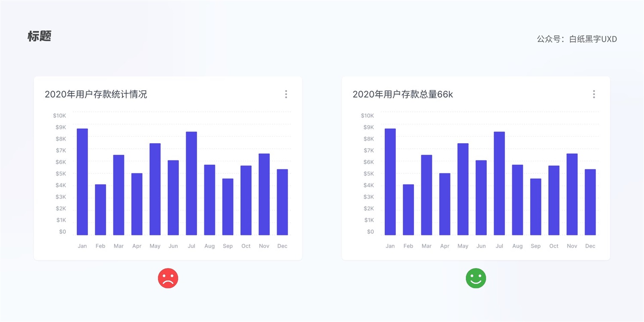Select the Oct bar in the 总量66k chart
Image resolution: width=644 pixels, height=322 pixels.
[x=554, y=200]
